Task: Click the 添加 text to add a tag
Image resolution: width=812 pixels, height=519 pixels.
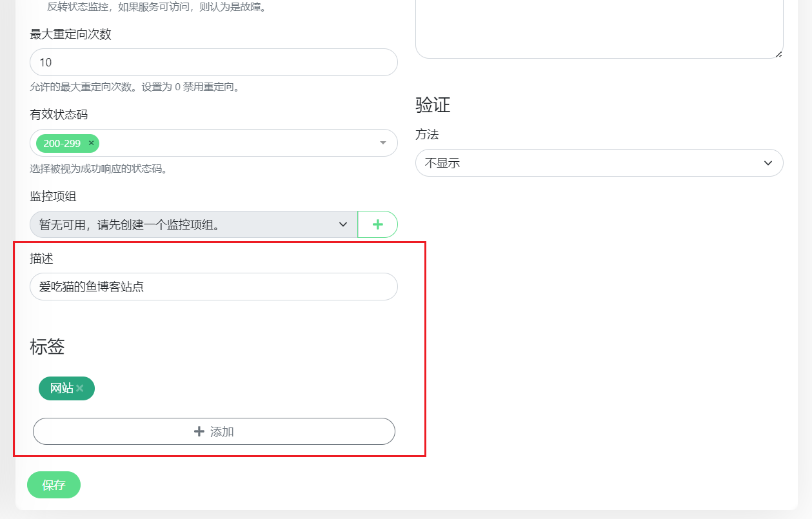Action: [x=222, y=432]
